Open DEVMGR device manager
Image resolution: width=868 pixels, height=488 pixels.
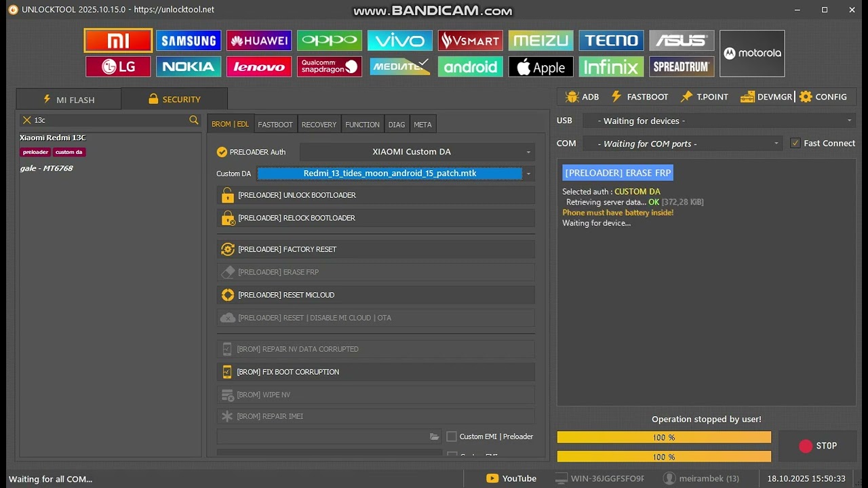tap(766, 97)
